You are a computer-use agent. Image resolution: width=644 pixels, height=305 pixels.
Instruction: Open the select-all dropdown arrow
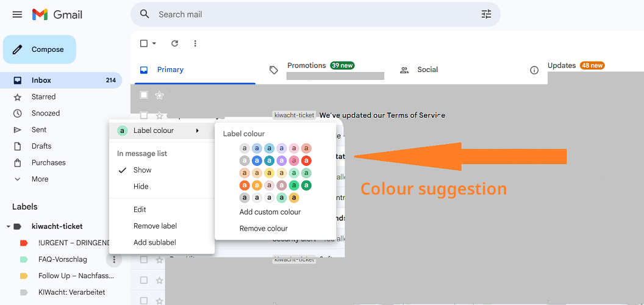(154, 43)
